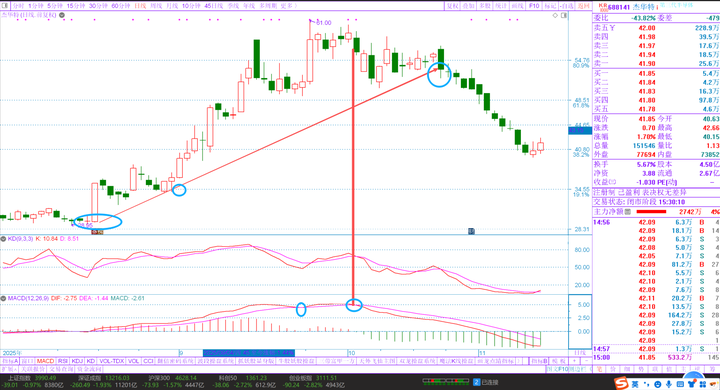The width and height of the screenshot is (720, 390).
Task: Select the VOL-TDX indicator tab
Action: pyautogui.click(x=112, y=361)
